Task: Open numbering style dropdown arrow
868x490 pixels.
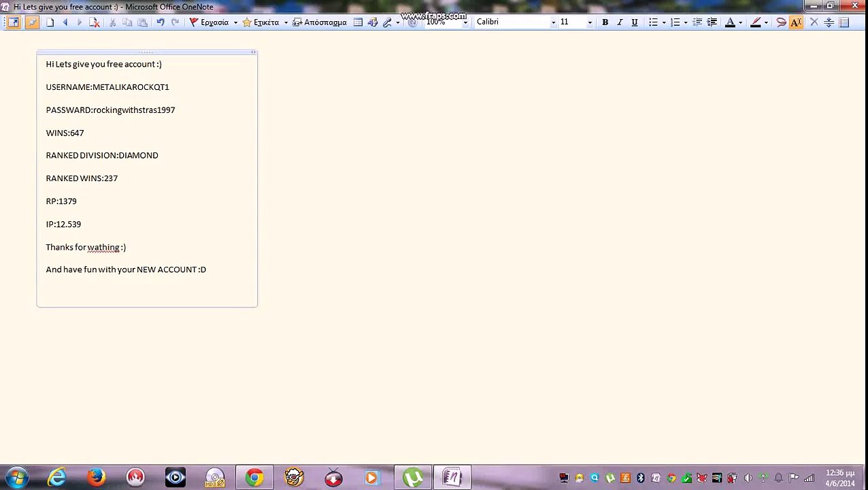Action: [x=685, y=22]
